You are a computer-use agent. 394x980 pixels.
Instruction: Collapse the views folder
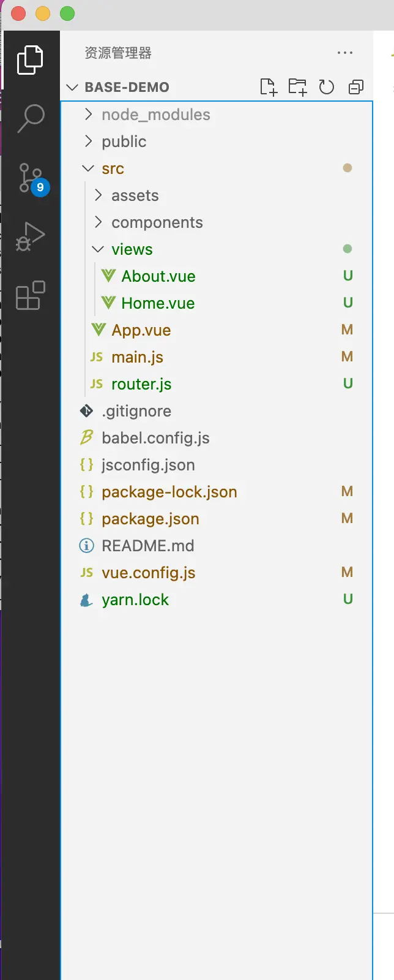132,249
